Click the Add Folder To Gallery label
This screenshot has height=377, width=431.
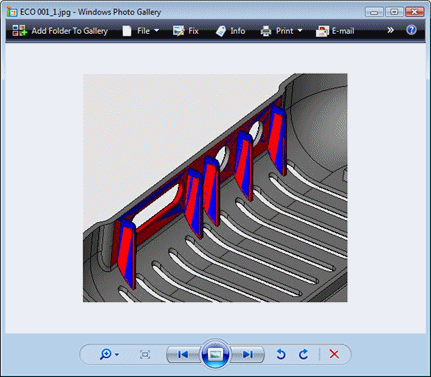(69, 31)
